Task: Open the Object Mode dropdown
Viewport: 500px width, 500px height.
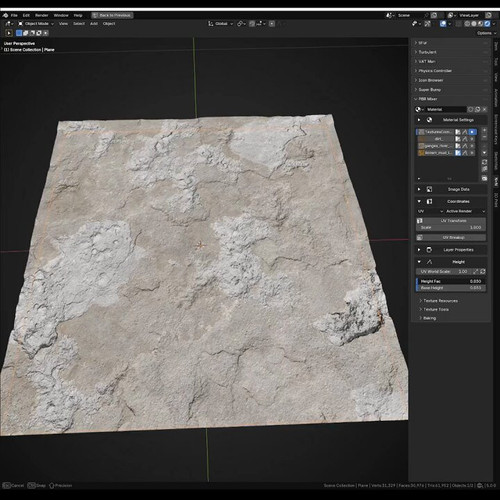Action: pyautogui.click(x=36, y=24)
